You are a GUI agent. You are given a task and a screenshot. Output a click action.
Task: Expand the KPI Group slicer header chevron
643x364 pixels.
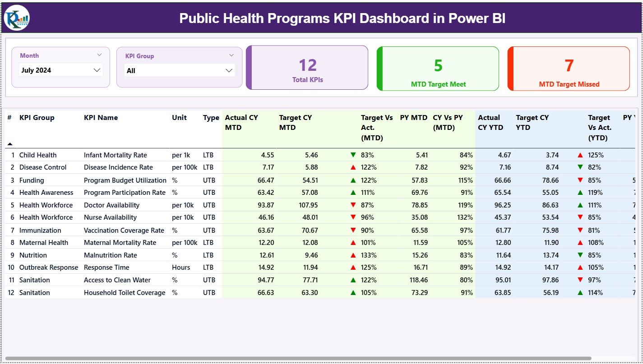pyautogui.click(x=231, y=55)
